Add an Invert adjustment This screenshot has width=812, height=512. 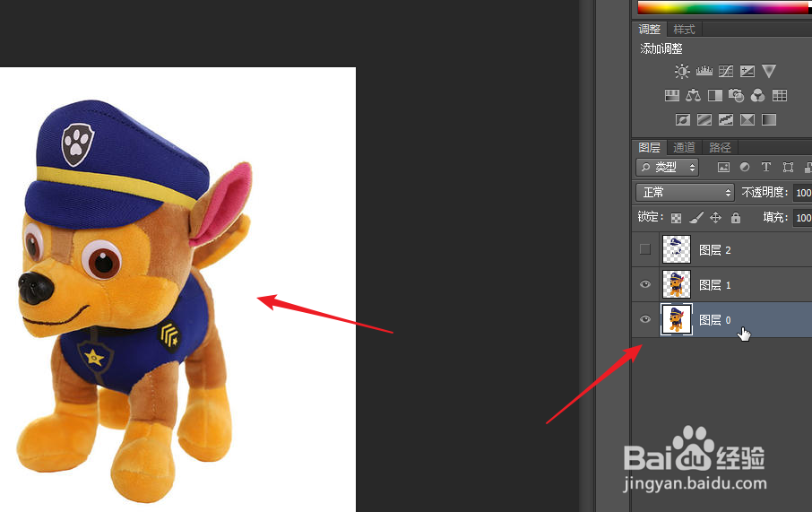683,120
